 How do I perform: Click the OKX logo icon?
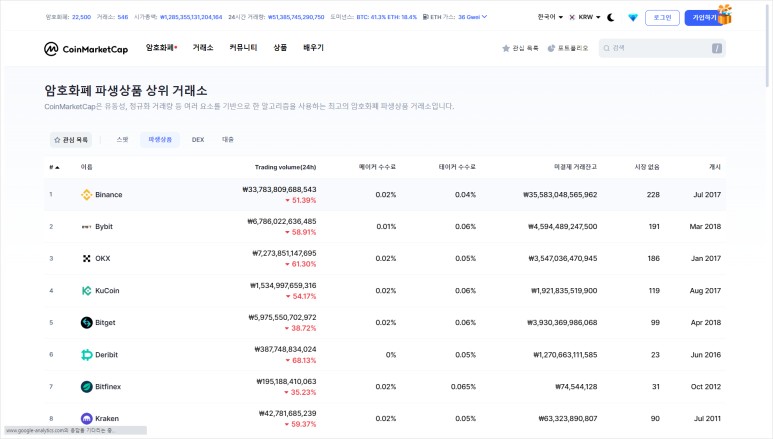(x=87, y=258)
